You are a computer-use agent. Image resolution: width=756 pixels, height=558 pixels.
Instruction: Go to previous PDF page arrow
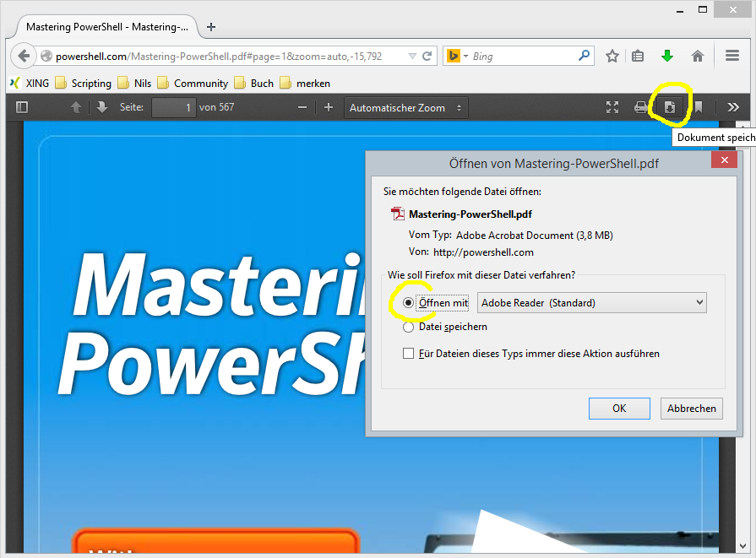76,107
